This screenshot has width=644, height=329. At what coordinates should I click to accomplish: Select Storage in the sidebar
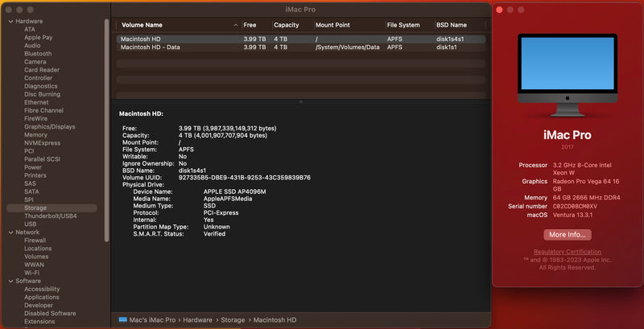click(x=52, y=208)
